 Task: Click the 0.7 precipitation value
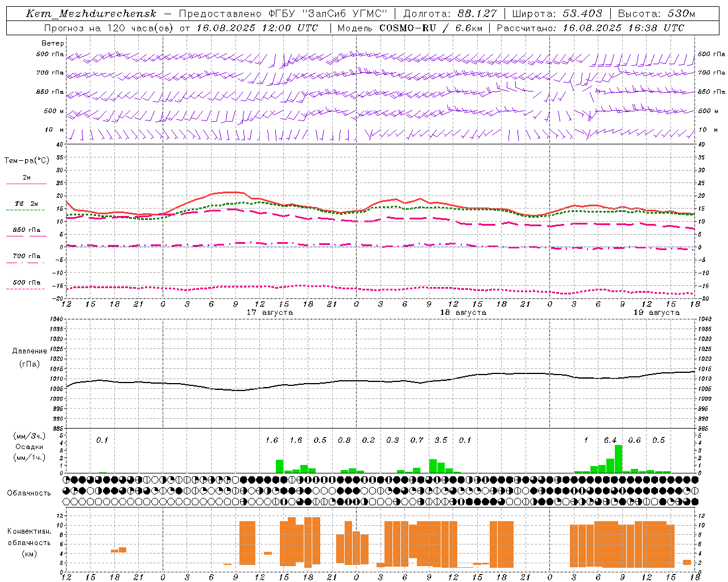417,440
